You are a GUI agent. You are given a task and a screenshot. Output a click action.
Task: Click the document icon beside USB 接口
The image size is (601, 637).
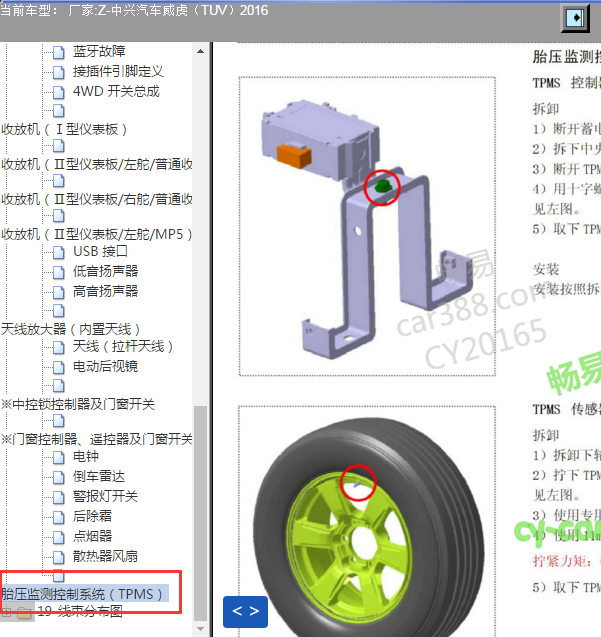coord(58,252)
